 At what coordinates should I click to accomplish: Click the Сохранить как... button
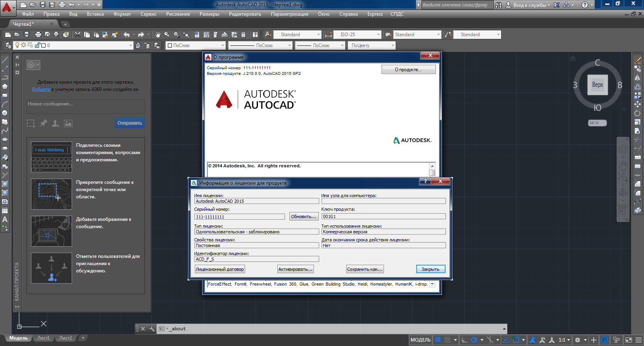point(365,269)
